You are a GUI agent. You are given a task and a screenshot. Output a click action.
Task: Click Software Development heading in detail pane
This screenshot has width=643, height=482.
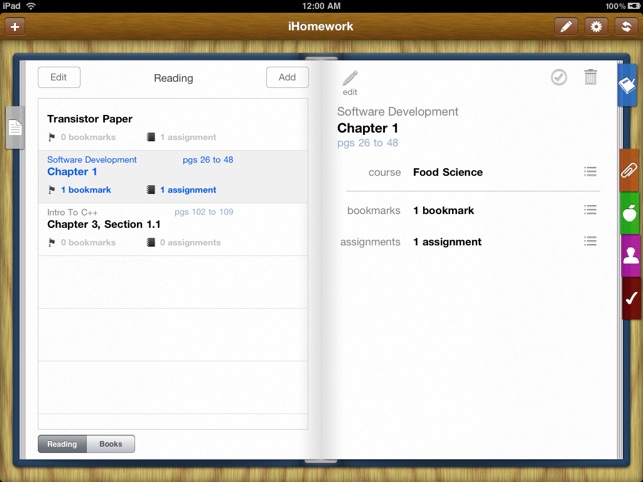397,112
